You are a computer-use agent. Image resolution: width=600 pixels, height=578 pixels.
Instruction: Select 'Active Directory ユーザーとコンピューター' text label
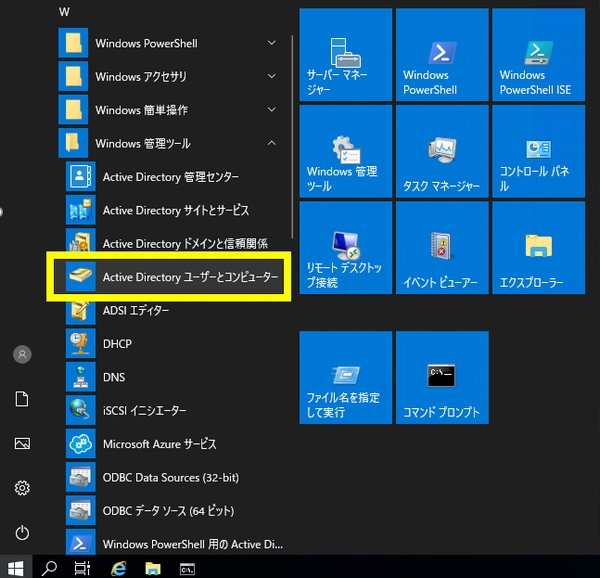(x=190, y=277)
